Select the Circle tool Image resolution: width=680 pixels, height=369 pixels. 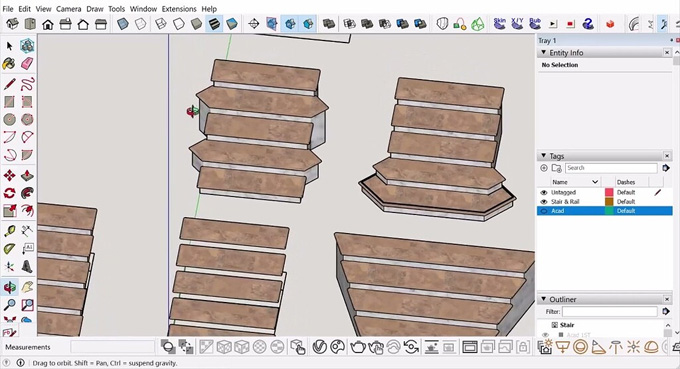tap(10, 119)
